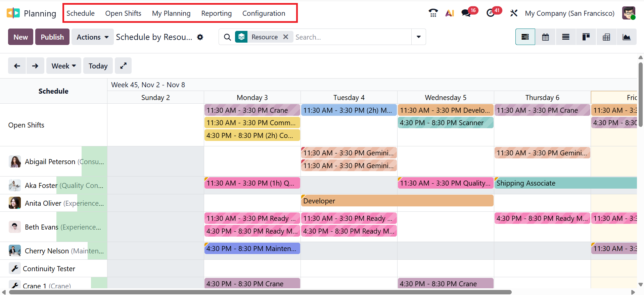Click the gear icon beside Schedule title
644x295 pixels.
pos(200,37)
